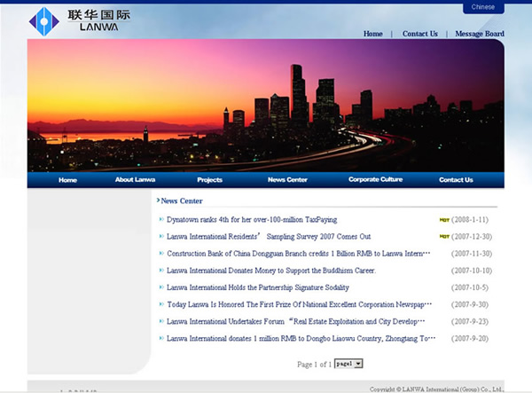Open the Partnership Signature Sodality article

257,287
